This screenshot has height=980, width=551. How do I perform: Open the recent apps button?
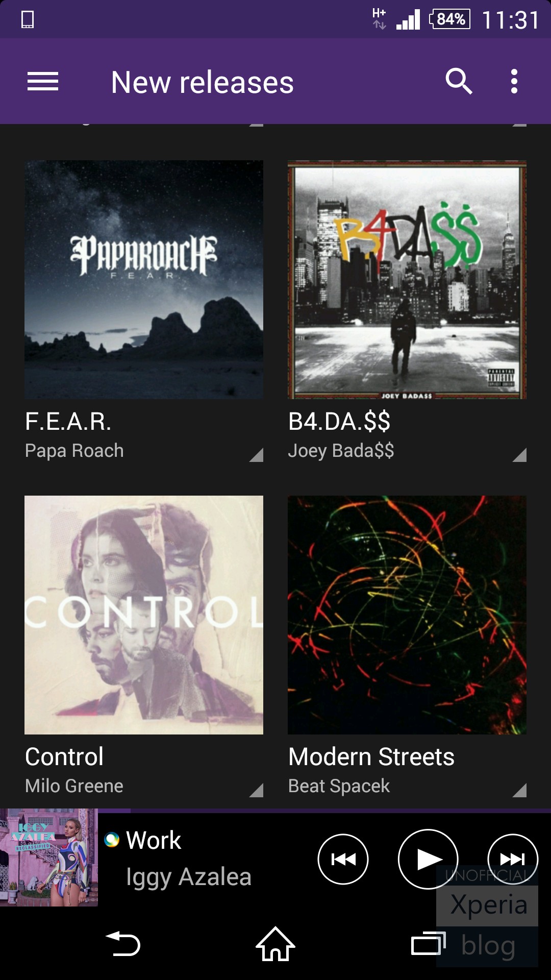click(x=429, y=943)
